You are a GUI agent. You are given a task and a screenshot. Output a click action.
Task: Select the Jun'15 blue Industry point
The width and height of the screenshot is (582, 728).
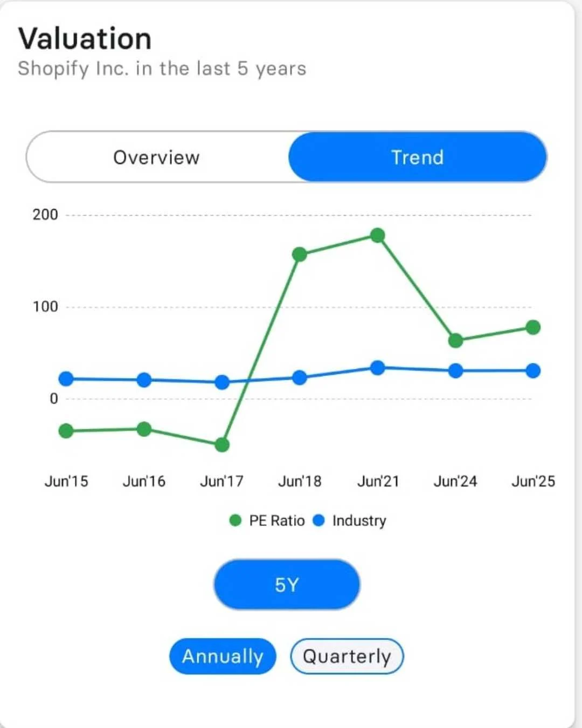tap(66, 379)
